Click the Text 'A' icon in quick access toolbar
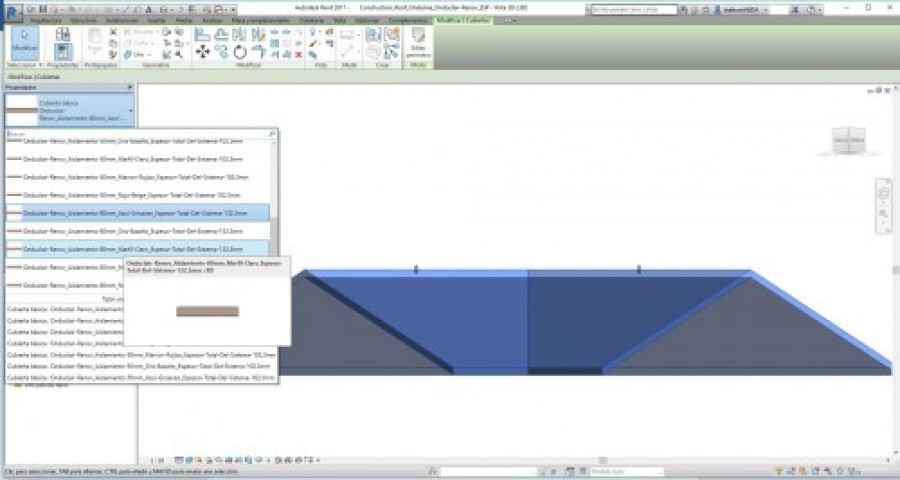The width and height of the screenshot is (900, 480). 149,9
